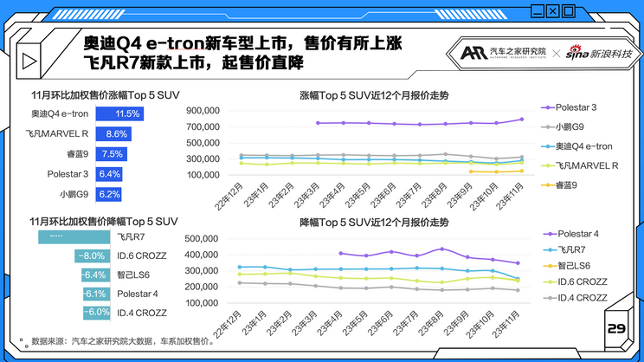The image size is (644, 362).
Task: Click the ID.4 CROZZ first point at 22年12月
Action: pos(240,282)
